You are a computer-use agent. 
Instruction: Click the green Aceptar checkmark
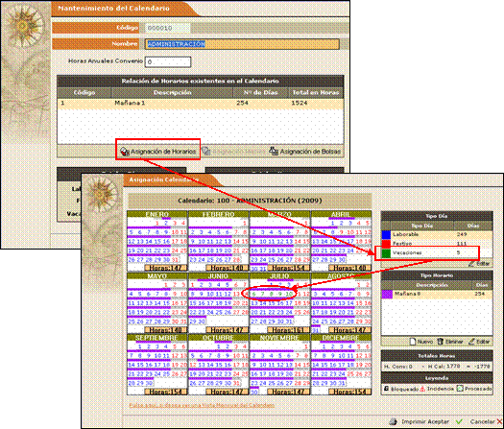click(x=459, y=421)
